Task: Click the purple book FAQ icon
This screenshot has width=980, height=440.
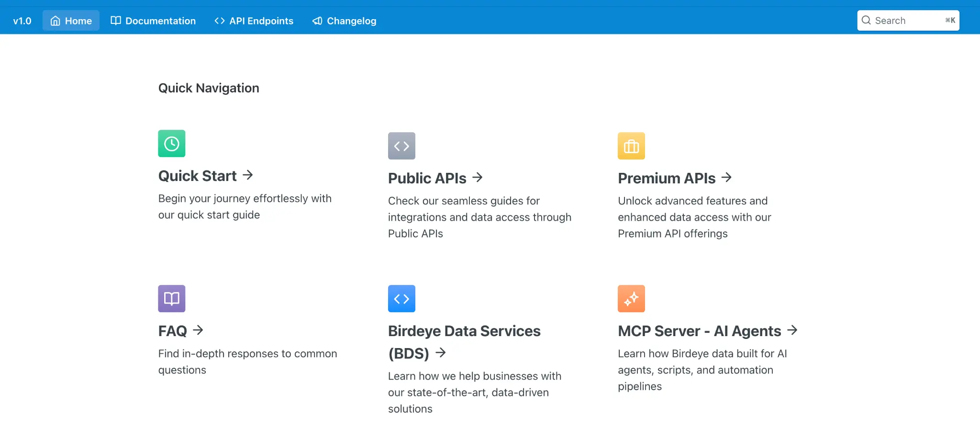Action: 172,299
